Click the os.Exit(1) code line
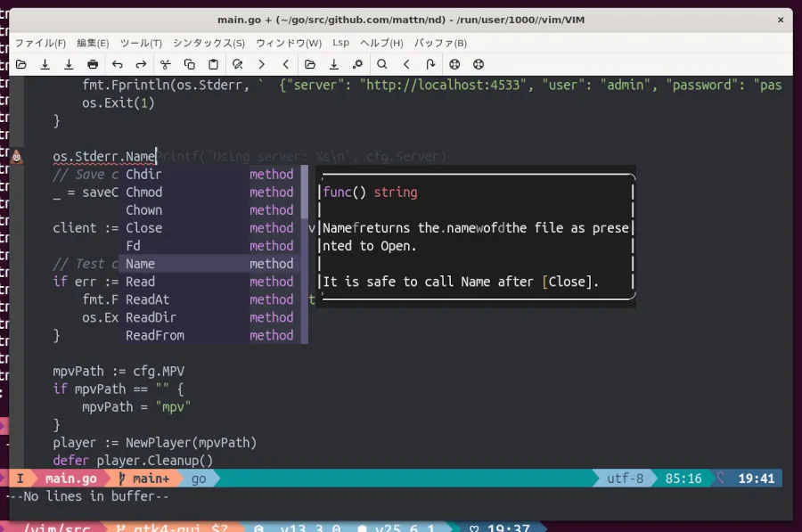 (119, 102)
